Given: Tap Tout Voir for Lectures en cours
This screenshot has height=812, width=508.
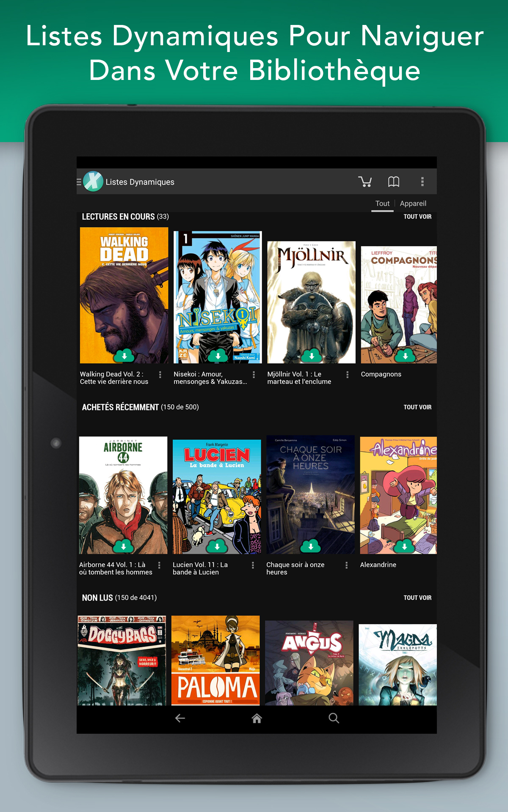Looking at the screenshot, I should pos(417,217).
